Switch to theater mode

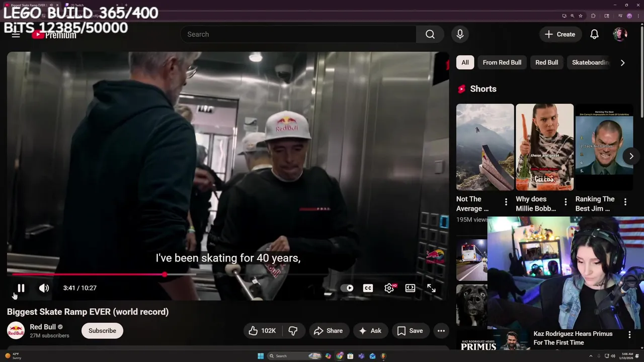[x=410, y=288]
